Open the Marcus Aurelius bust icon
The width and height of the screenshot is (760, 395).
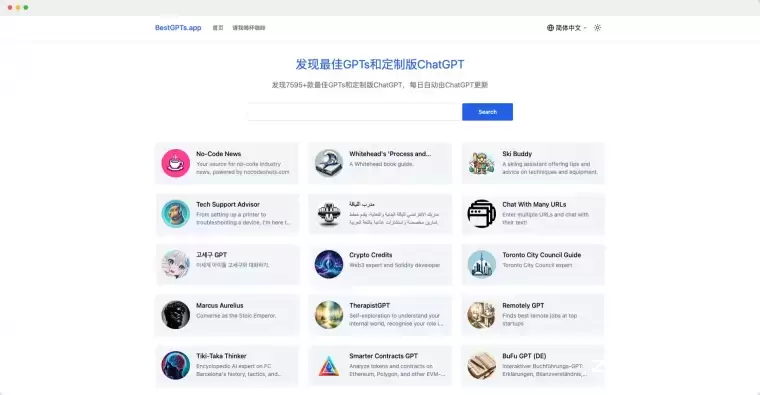175,315
